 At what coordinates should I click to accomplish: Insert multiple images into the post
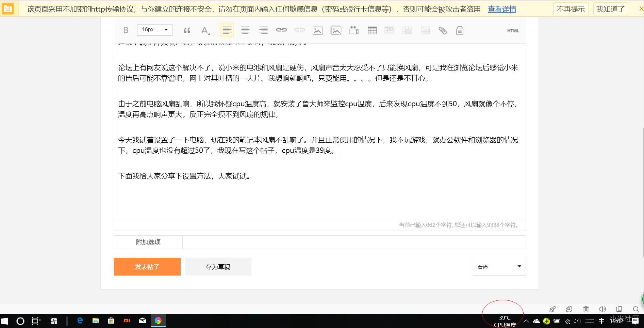click(x=336, y=30)
